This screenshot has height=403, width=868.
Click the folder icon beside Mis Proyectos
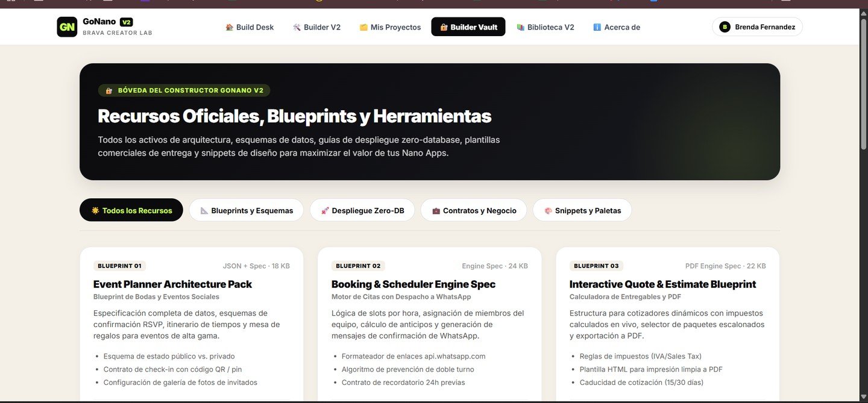click(363, 27)
